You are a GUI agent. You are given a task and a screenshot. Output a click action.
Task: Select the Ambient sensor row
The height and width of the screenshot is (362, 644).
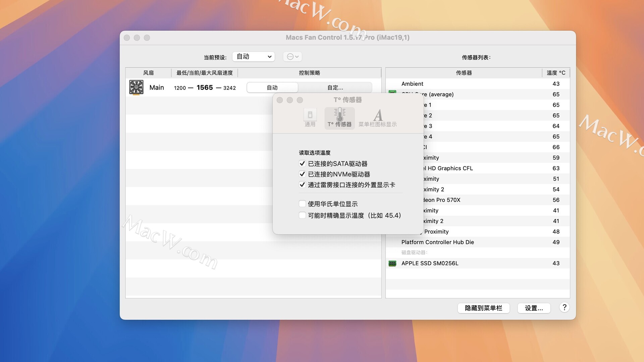click(x=478, y=84)
